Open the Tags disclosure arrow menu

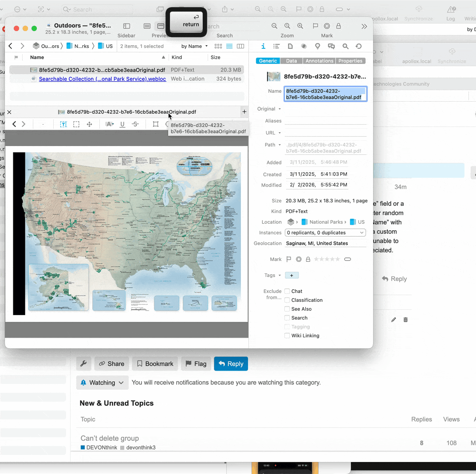[x=279, y=275]
